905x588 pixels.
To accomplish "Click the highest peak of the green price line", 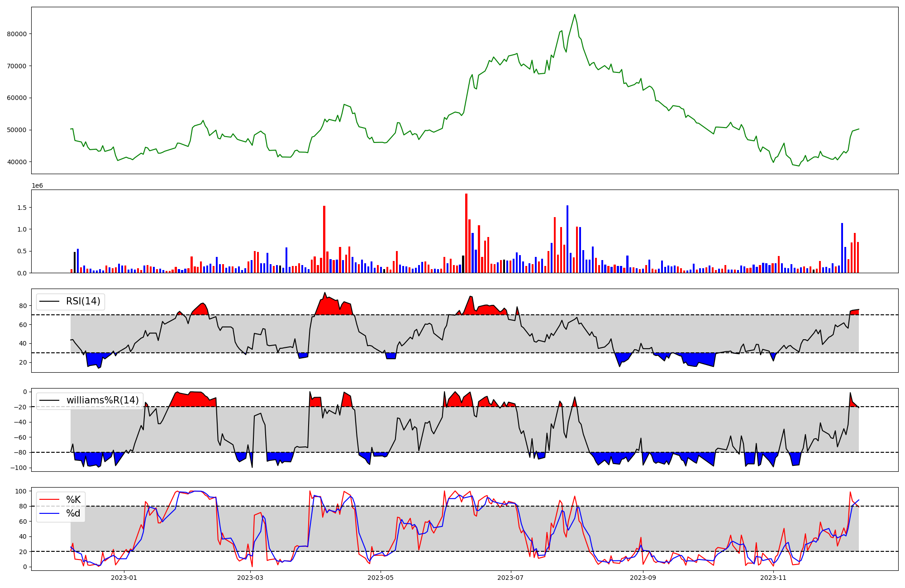I will click(x=575, y=15).
